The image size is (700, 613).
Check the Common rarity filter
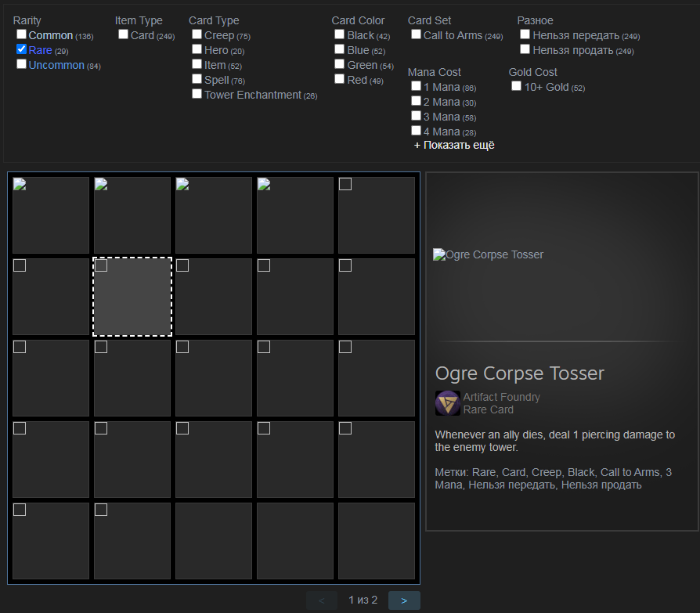21,34
